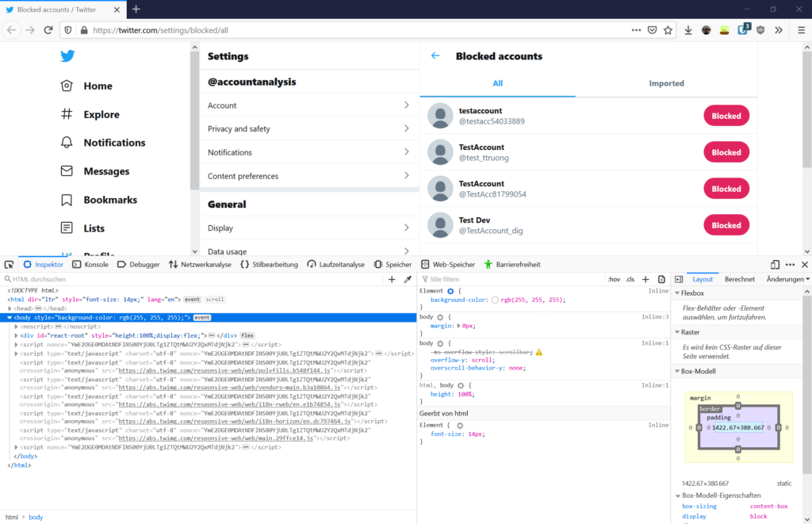This screenshot has height=524, width=812.
Task: Toggle the print media simulation icon
Action: point(661,279)
